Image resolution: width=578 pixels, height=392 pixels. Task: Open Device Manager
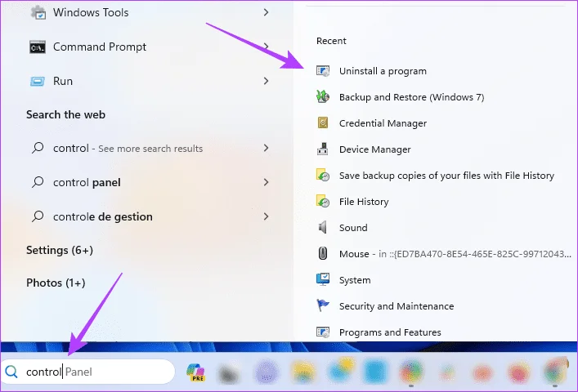click(x=374, y=149)
